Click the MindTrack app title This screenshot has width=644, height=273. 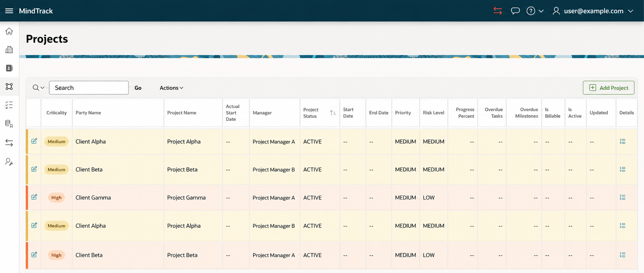(36, 11)
